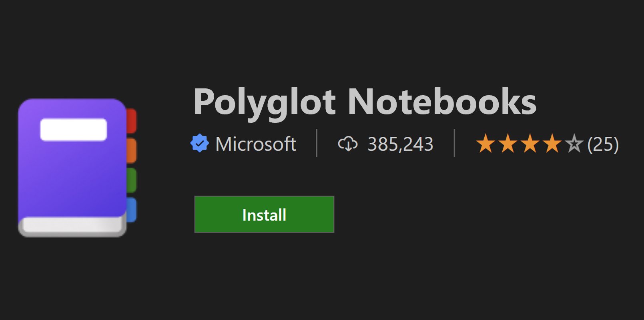
Task: Click the white label on notebook cover
Action: 74,129
